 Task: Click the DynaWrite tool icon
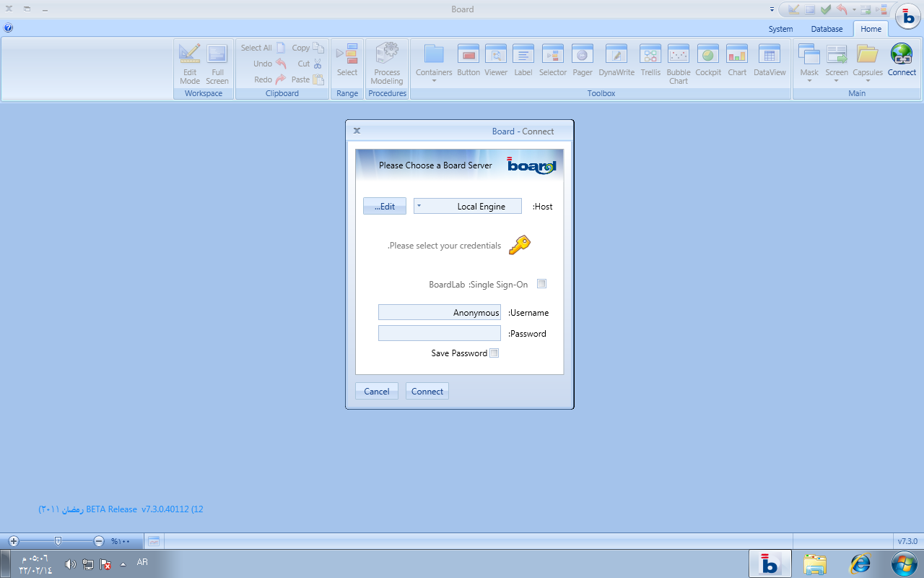pos(616,55)
